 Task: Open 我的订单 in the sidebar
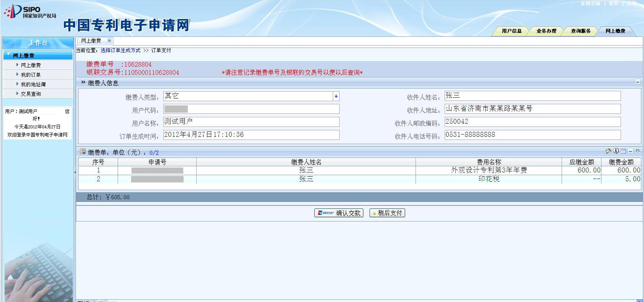click(31, 75)
